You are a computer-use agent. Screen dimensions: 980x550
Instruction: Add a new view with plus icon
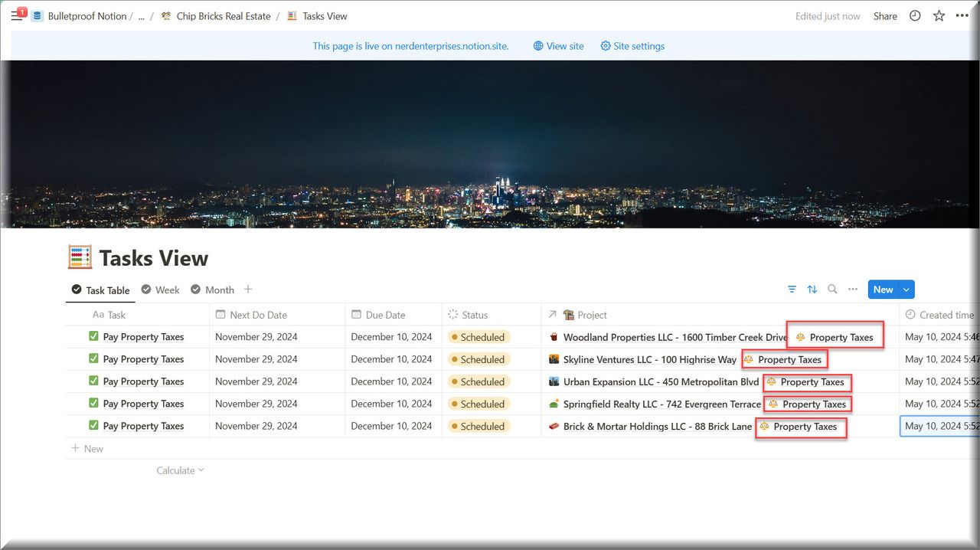point(248,290)
